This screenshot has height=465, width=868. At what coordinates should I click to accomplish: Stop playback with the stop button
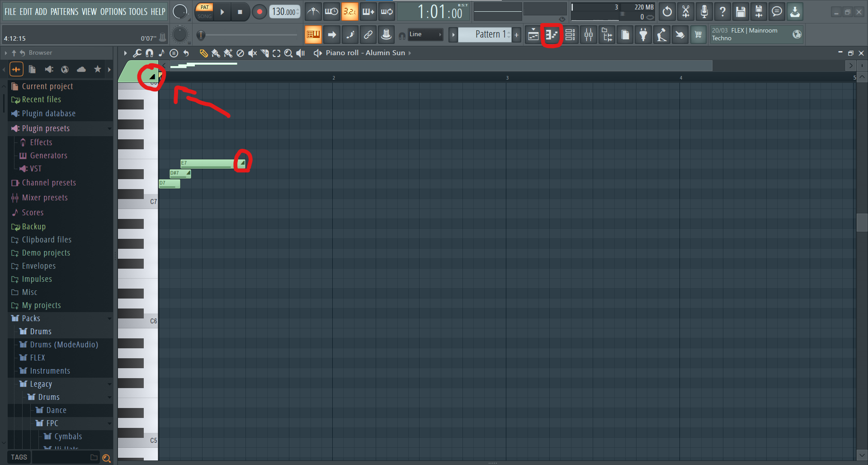pyautogui.click(x=240, y=12)
